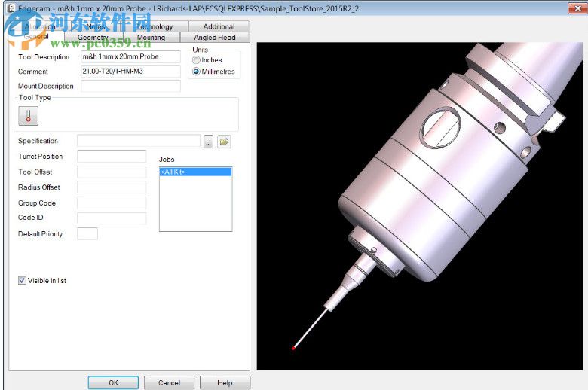Click the Comment input field

click(x=130, y=72)
